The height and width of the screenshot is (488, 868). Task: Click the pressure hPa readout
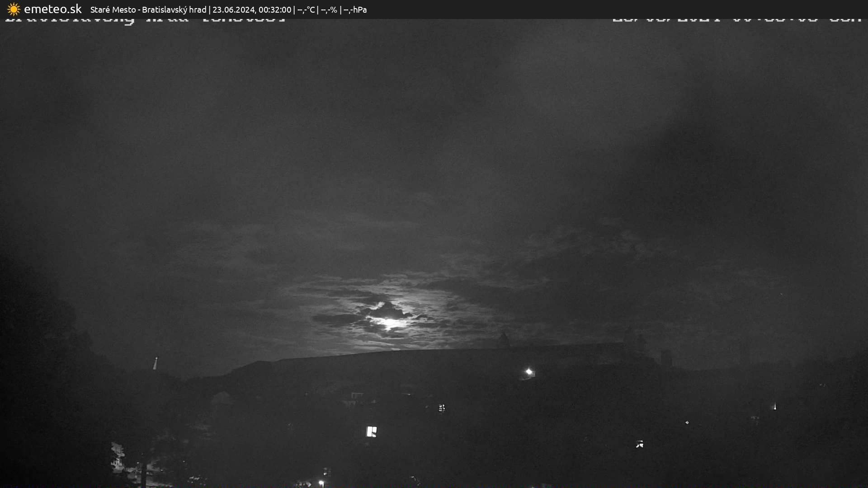(x=355, y=9)
